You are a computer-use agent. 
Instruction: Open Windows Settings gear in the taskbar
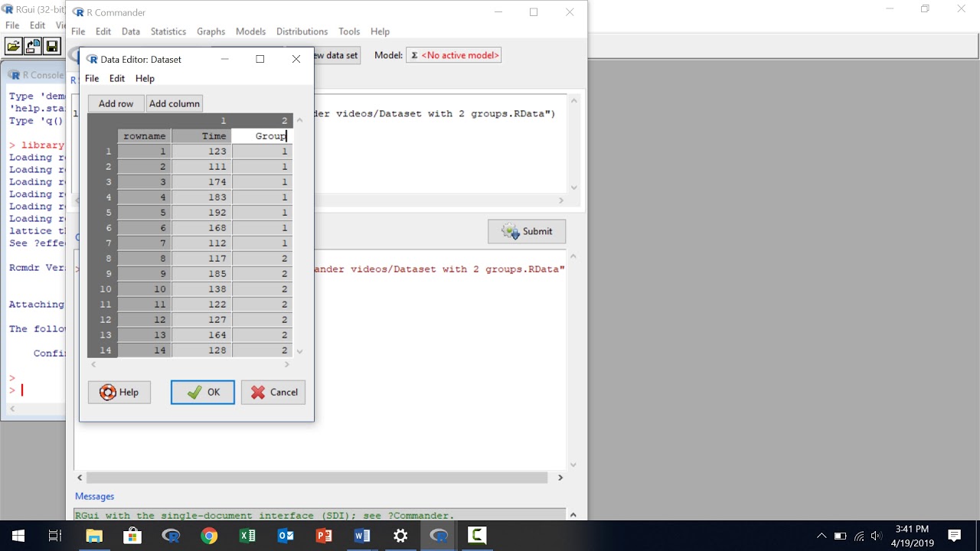click(400, 536)
